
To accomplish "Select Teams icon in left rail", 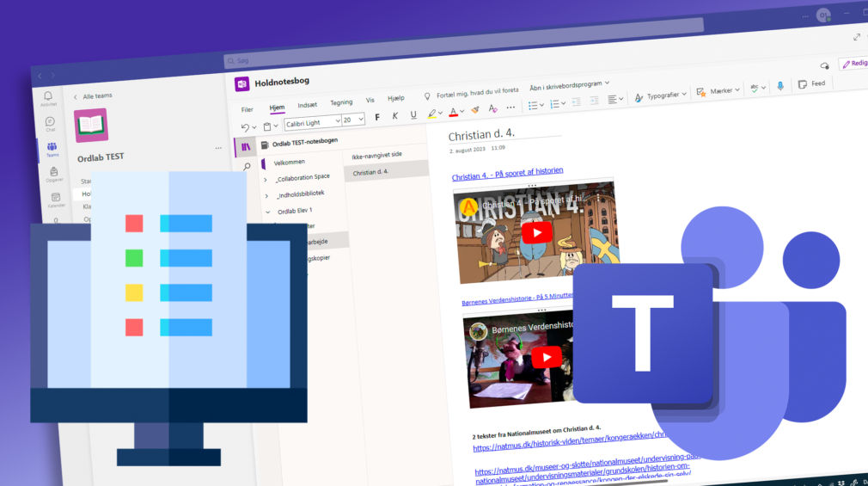I will [x=52, y=149].
